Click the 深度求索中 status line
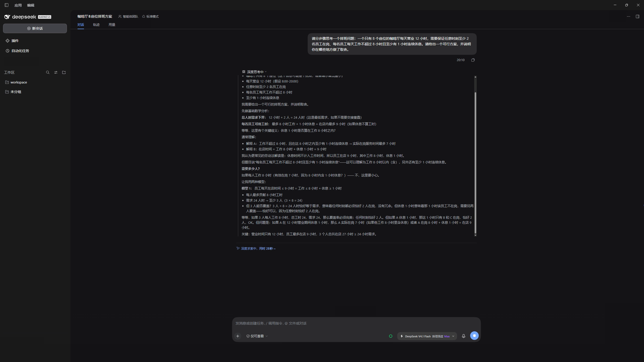 tap(256, 249)
